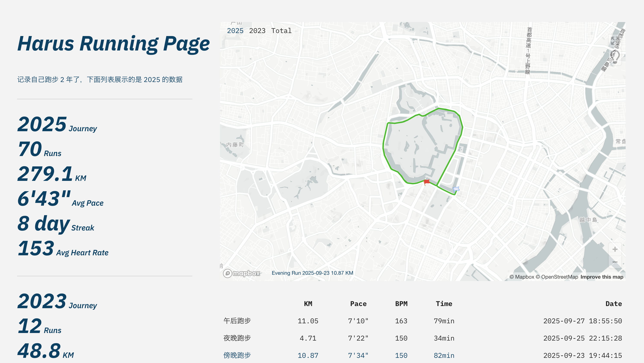Select the 傍晚跑步 run row
The image size is (644, 363).
point(423,355)
